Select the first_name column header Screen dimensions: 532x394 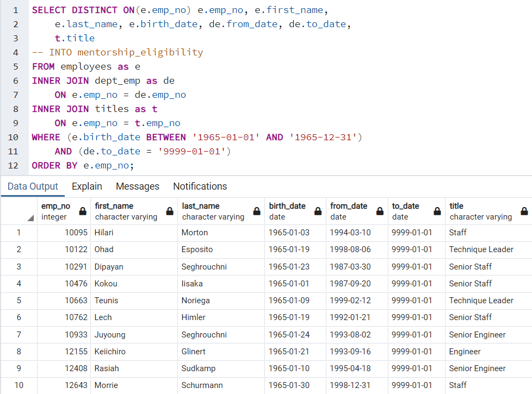(x=134, y=211)
